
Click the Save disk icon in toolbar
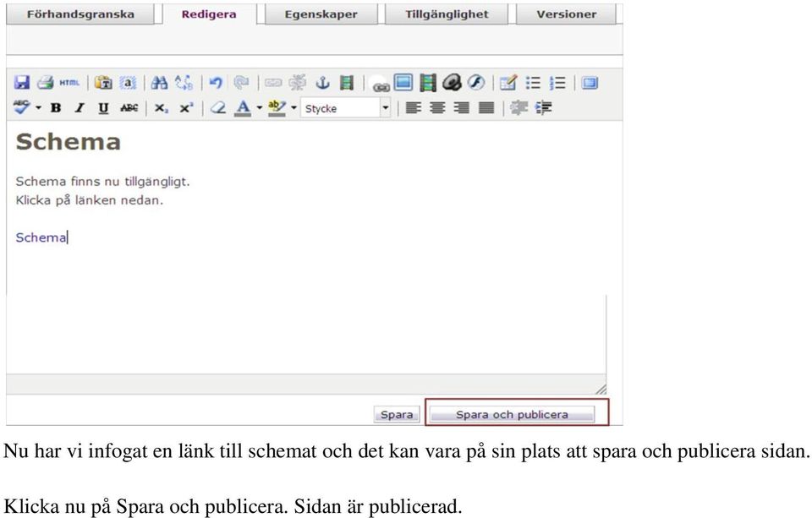click(21, 83)
